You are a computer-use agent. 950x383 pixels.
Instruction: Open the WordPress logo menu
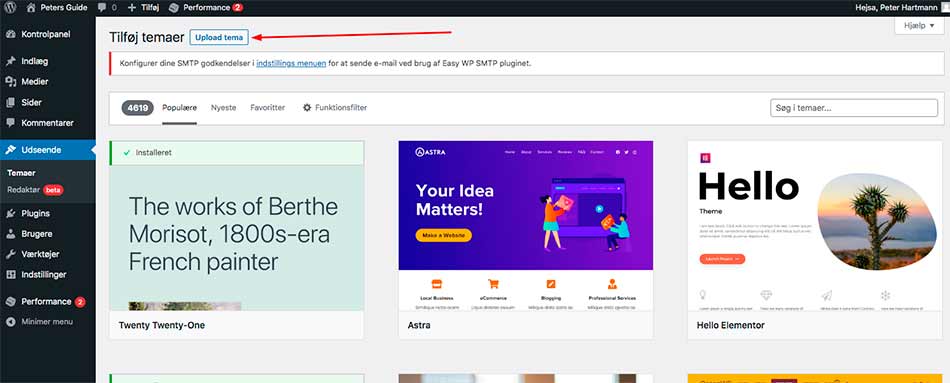pos(10,8)
